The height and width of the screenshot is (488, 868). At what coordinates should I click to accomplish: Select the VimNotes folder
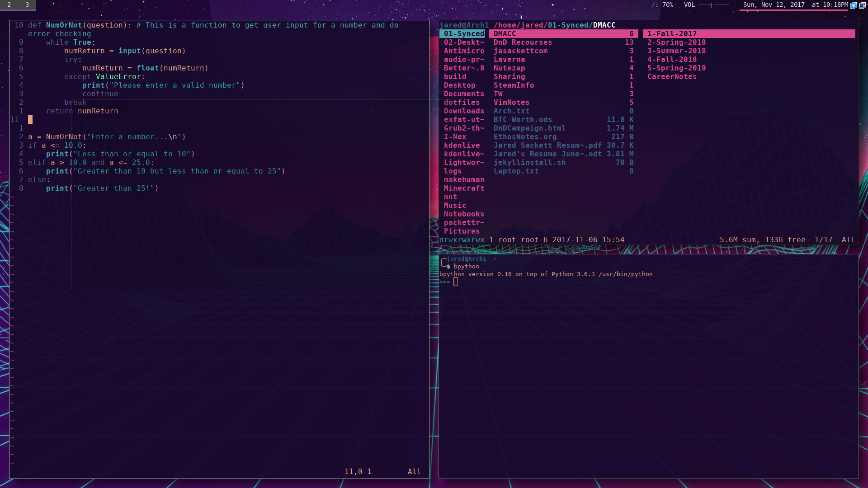511,103
